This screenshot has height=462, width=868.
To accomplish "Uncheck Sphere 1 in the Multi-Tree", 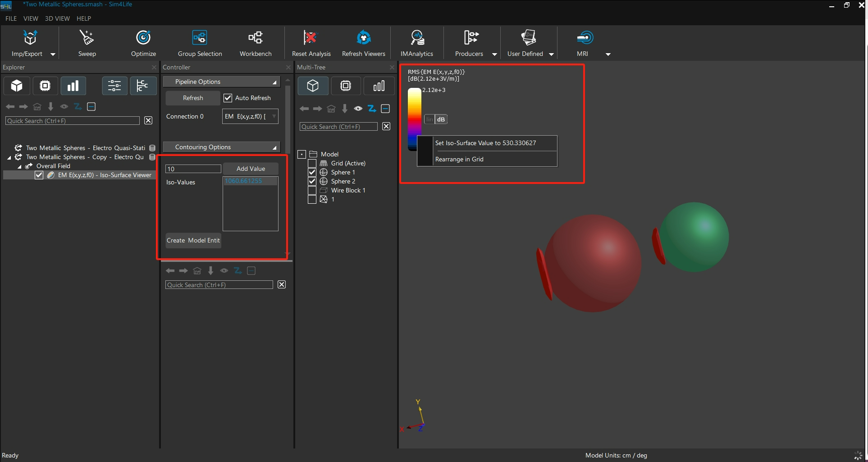I will coord(312,172).
